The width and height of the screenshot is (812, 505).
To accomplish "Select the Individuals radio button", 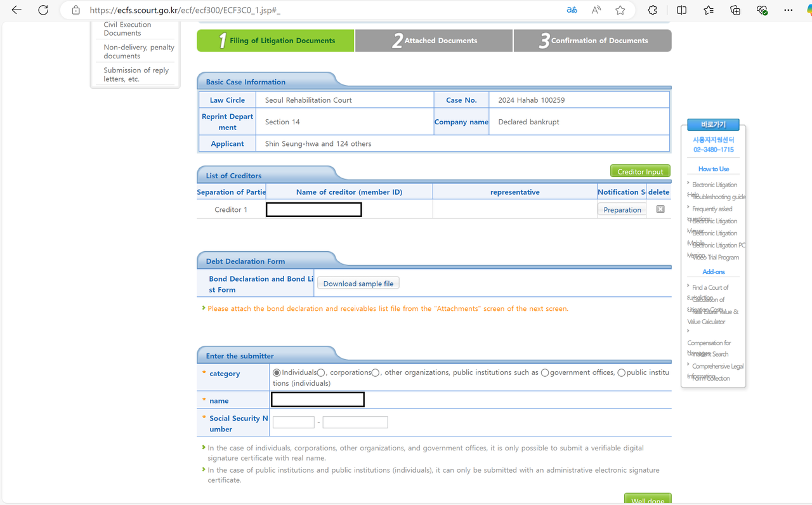I will 277,372.
